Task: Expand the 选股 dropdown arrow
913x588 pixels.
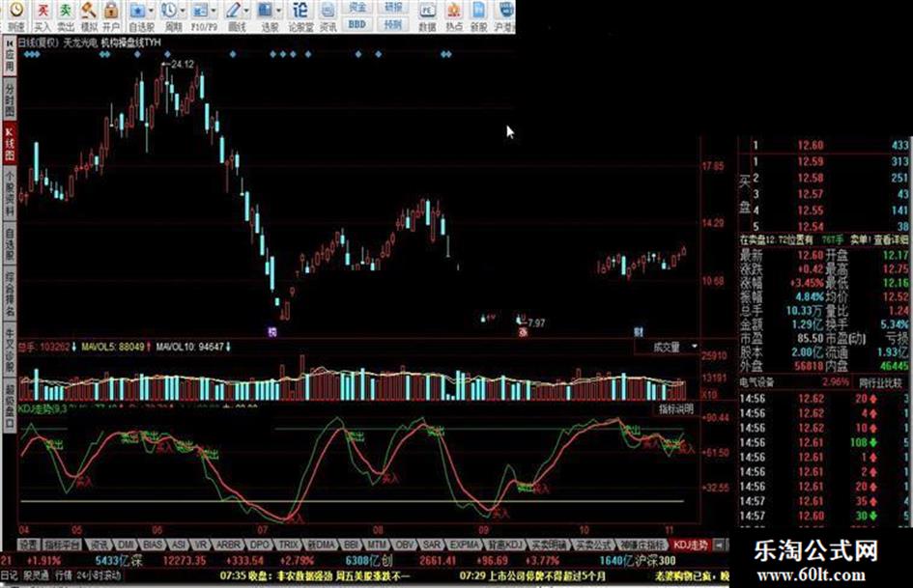Action: [x=277, y=11]
